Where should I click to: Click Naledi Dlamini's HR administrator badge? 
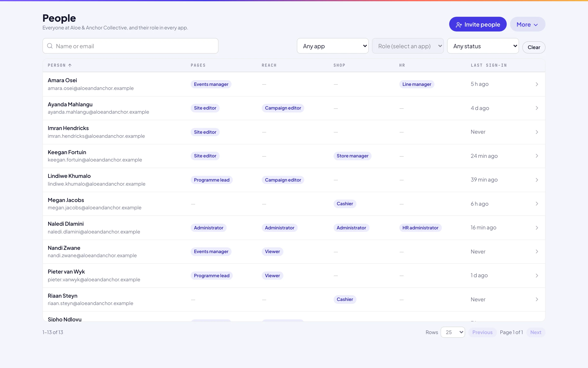click(420, 228)
